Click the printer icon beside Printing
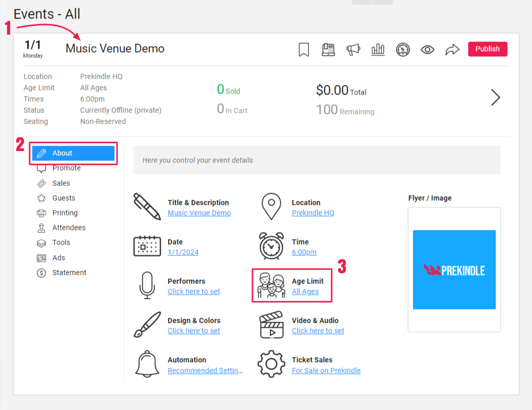 tap(41, 213)
